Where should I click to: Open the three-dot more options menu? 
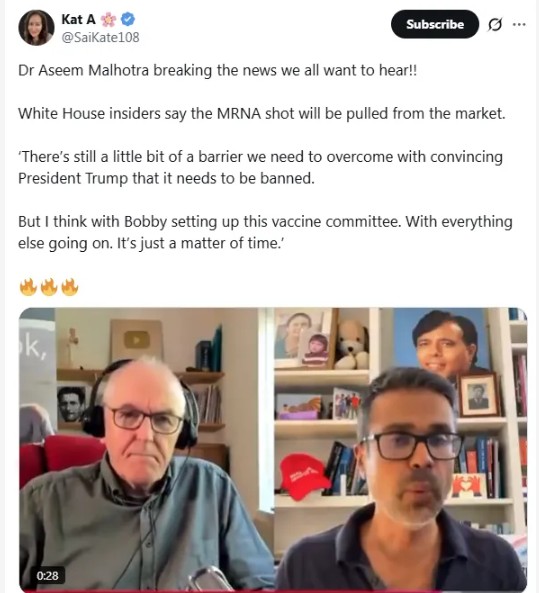pos(519,25)
